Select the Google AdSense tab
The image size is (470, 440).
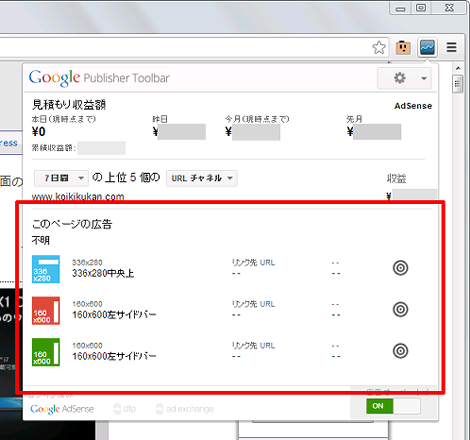(62, 409)
